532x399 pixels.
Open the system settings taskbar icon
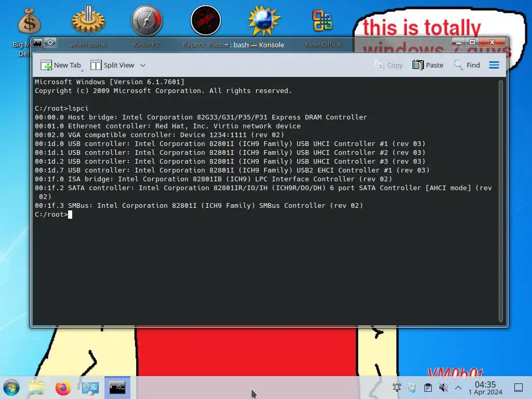pos(90,388)
